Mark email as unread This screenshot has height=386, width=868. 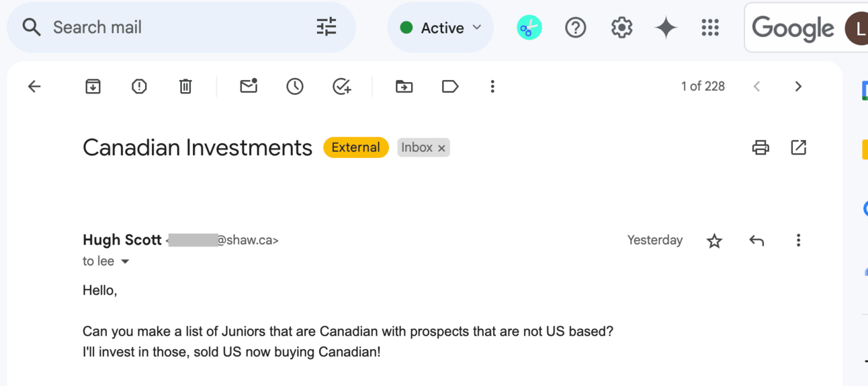point(249,86)
